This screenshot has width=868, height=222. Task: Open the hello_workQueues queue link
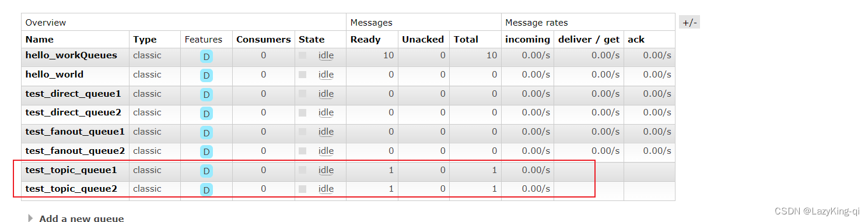click(x=71, y=55)
